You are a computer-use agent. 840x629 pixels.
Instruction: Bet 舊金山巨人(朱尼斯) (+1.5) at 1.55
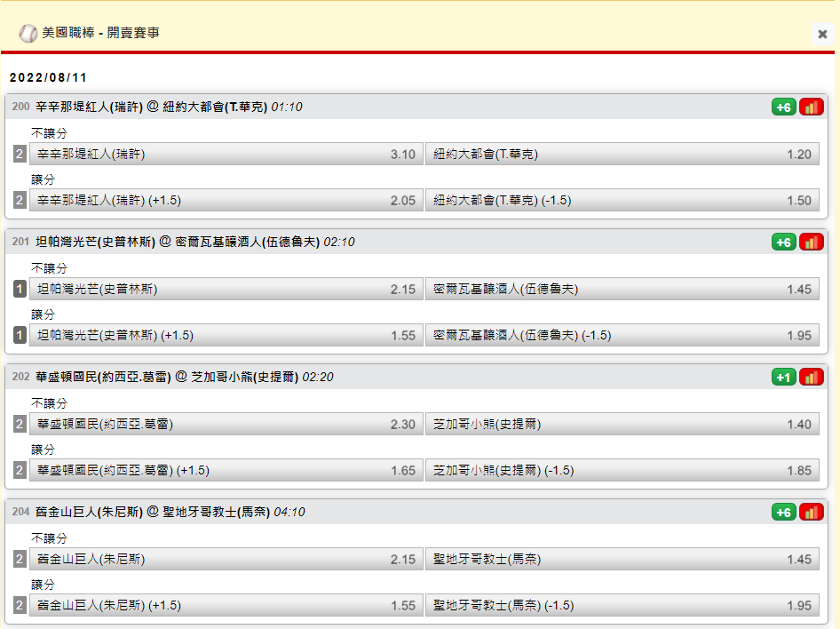(226, 605)
